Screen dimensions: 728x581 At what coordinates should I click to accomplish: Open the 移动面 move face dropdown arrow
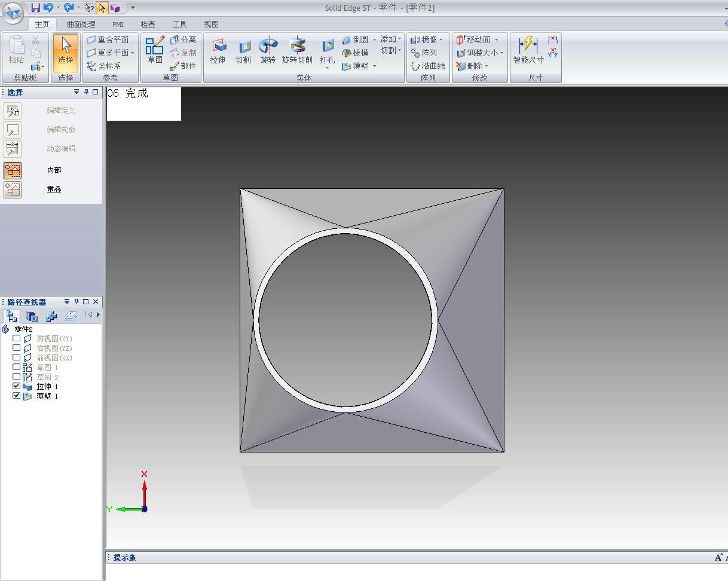496,39
